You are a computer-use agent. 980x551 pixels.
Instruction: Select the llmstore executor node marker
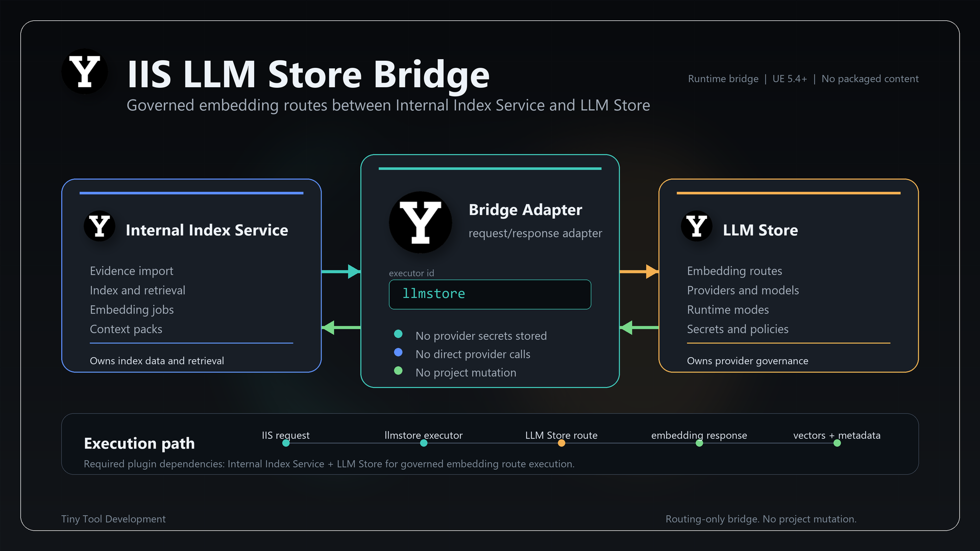pyautogui.click(x=424, y=443)
